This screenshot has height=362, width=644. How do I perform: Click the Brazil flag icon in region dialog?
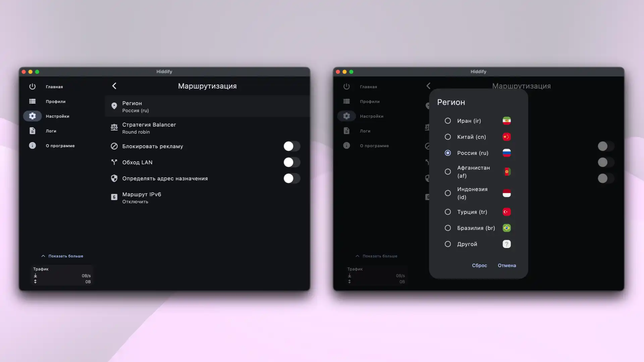[x=506, y=228]
